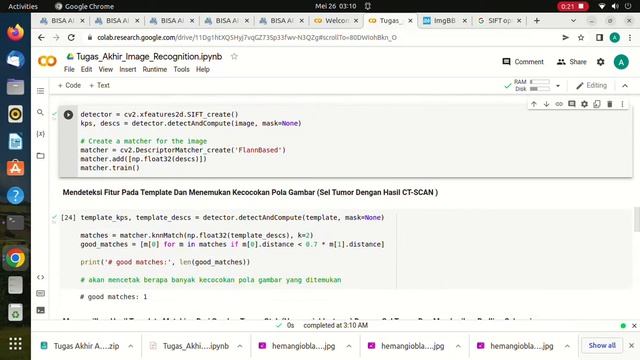The height and width of the screenshot is (360, 640).
Task: Bookmark this page with star icon
Action: click(x=581, y=38)
